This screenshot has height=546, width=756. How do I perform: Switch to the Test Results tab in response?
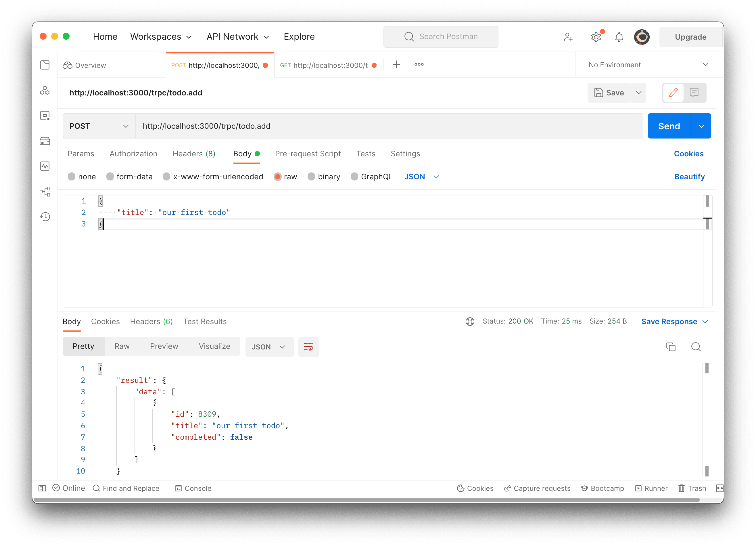[204, 321]
